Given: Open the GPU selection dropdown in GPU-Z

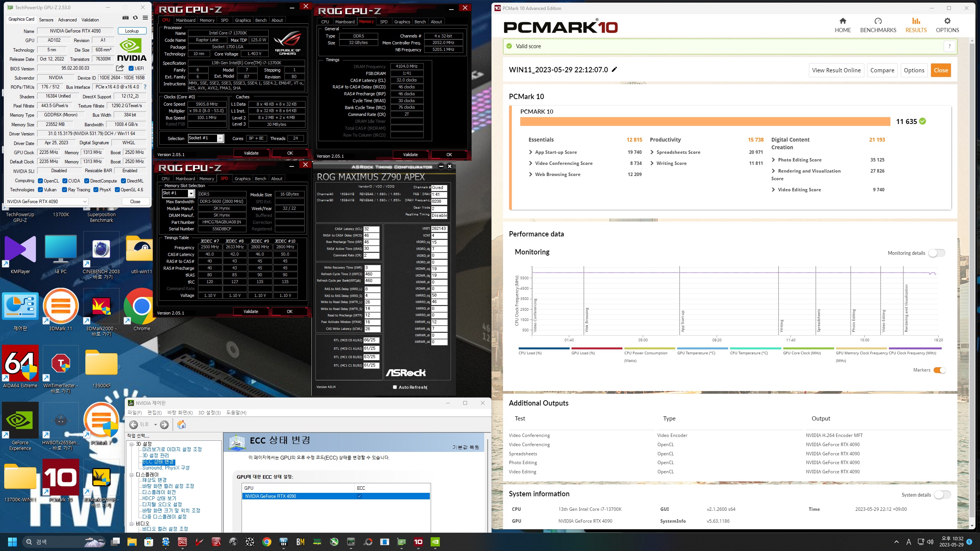Looking at the screenshot, I should coord(47,201).
